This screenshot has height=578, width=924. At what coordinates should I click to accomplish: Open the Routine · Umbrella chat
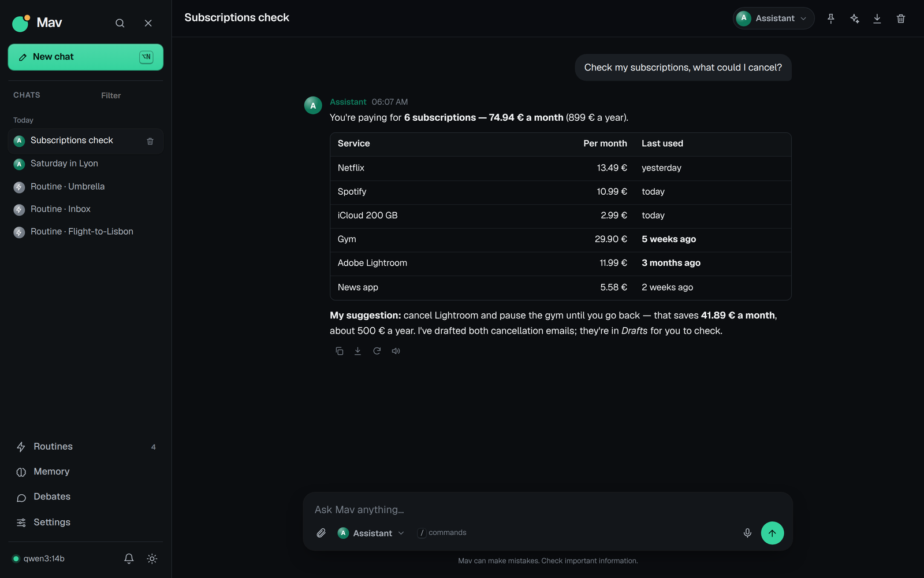click(85, 187)
